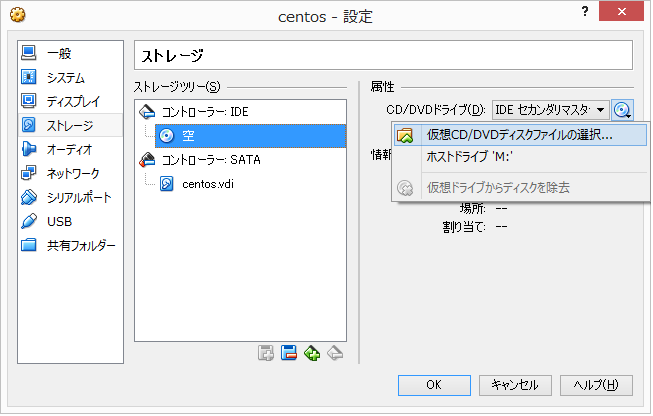Click the キャンセル button
This screenshot has height=416, width=653.
point(515,385)
